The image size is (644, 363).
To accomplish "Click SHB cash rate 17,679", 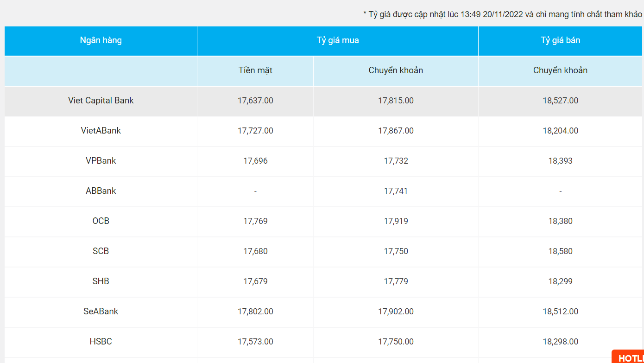I will (x=255, y=281).
